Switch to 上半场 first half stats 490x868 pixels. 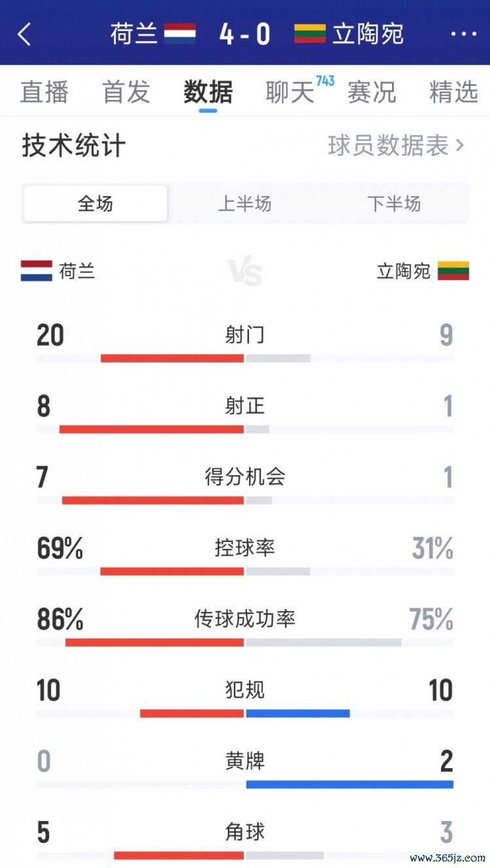(244, 204)
